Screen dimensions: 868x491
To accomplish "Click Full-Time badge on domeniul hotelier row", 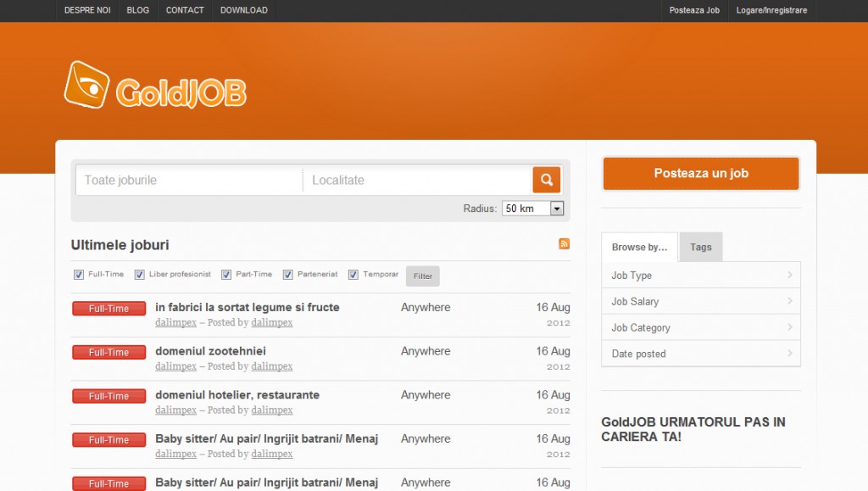I will pos(109,396).
